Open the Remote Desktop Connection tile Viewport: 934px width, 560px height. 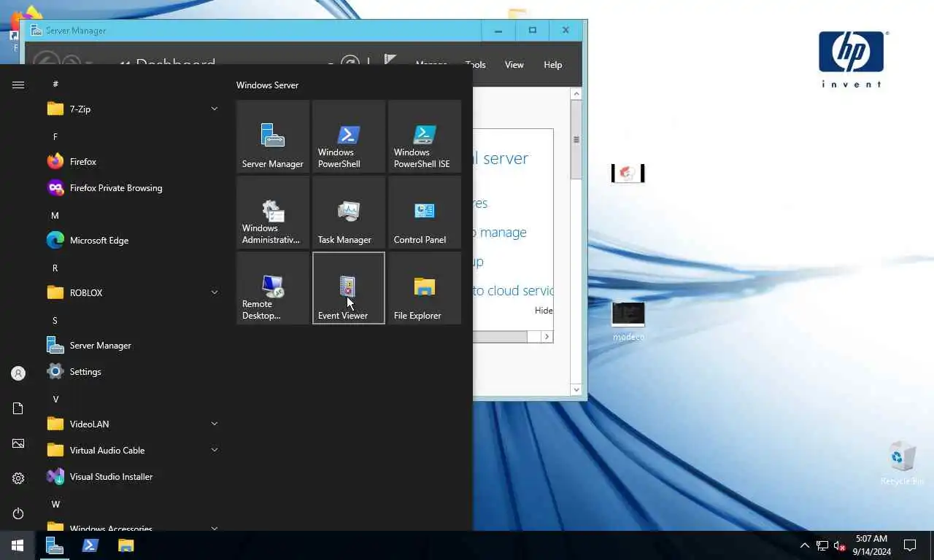pos(273,288)
